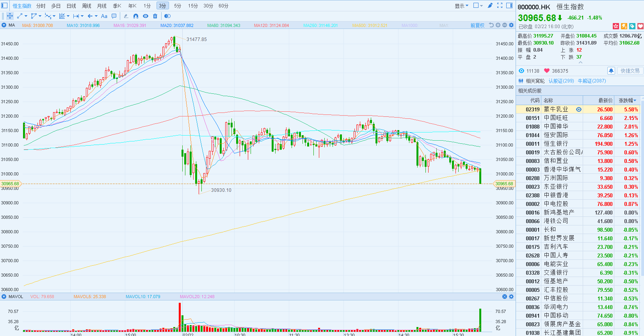
Task: Click the blue eye icon beside 11138
Action: point(521,71)
